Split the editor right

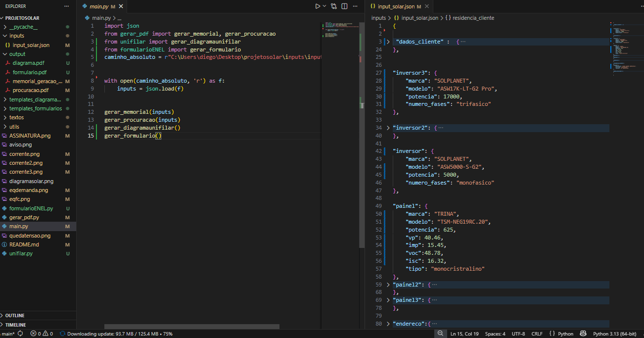(x=344, y=6)
